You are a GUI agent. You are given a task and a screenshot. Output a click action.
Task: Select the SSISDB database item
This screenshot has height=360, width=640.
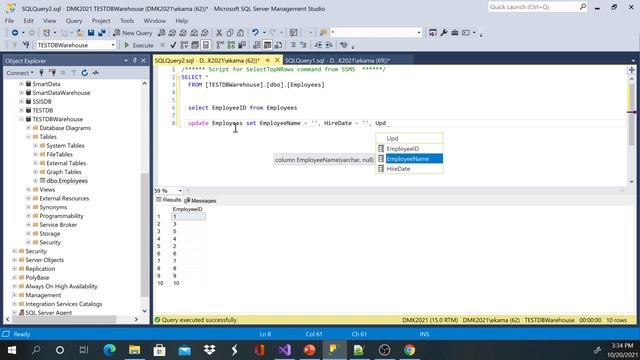click(x=42, y=102)
